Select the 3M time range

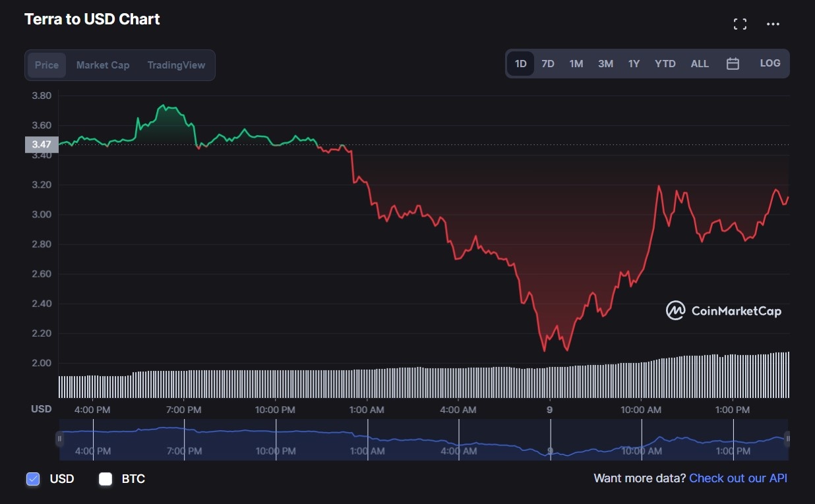click(605, 63)
